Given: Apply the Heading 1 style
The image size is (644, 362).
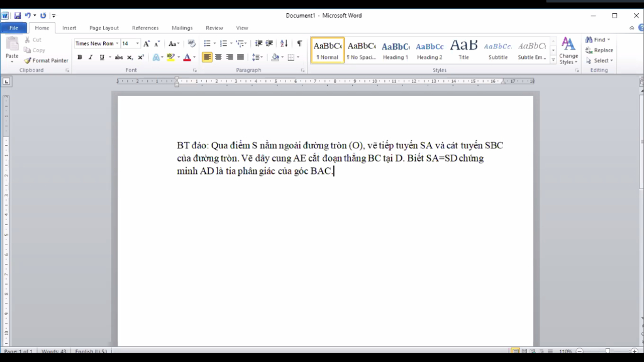Looking at the screenshot, I should (x=396, y=50).
